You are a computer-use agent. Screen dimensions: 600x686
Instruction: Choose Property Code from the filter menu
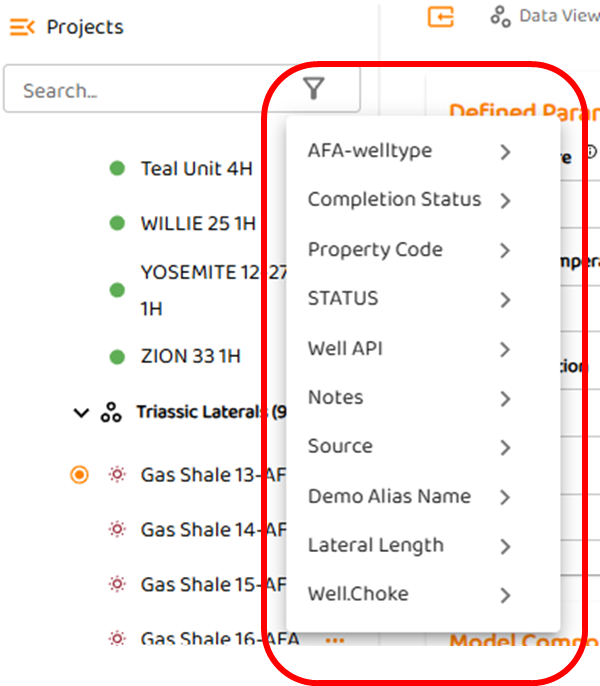(375, 250)
